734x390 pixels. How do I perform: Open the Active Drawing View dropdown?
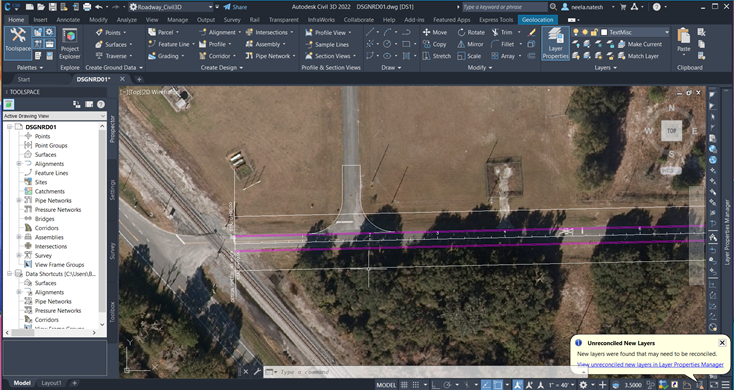coord(55,116)
